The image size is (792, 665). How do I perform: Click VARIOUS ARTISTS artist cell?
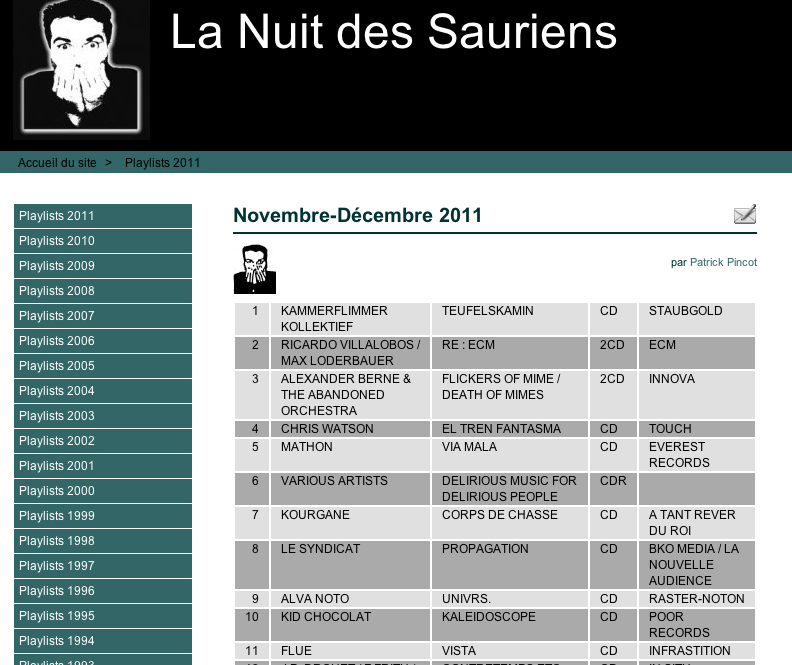(350, 489)
